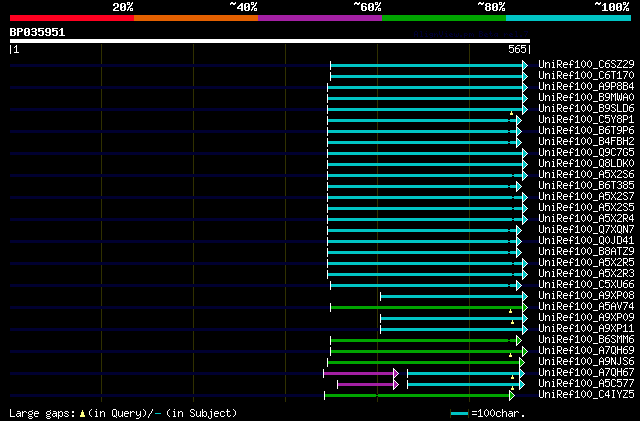Select the UniRef100_C4IYZ5 label
Viewport: 640px width, 421px height.
click(586, 395)
